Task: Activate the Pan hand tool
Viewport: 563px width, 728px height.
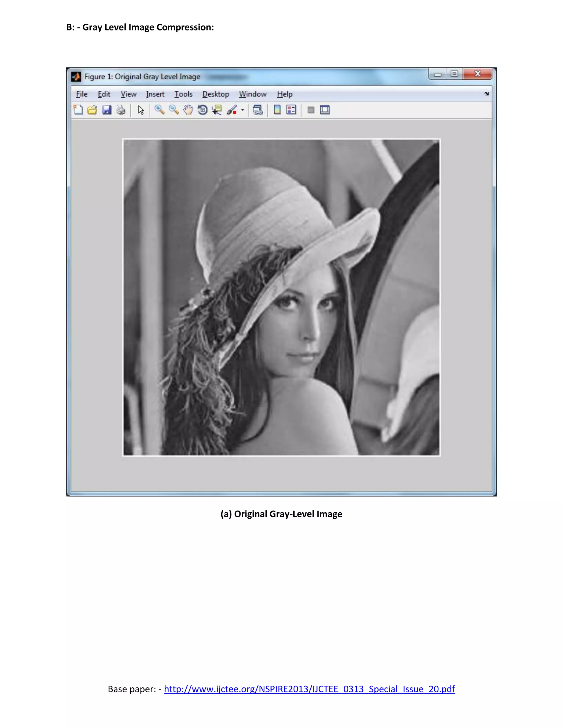Action: (188, 110)
